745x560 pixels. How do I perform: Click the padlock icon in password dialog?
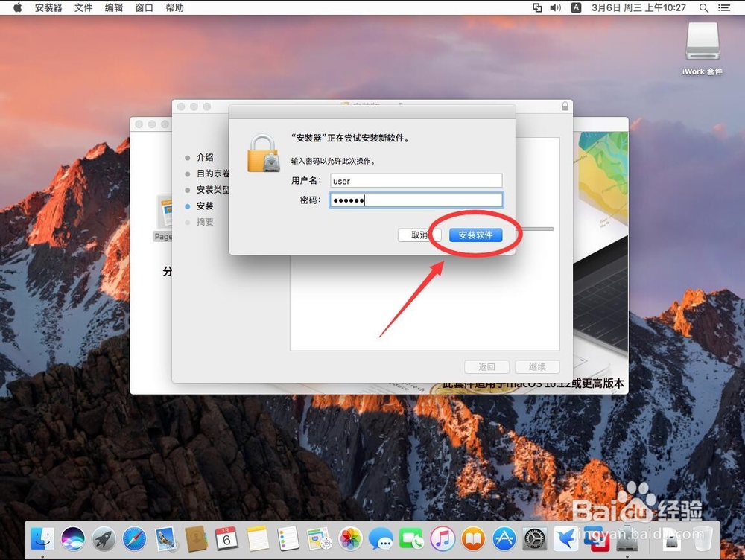pyautogui.click(x=263, y=153)
